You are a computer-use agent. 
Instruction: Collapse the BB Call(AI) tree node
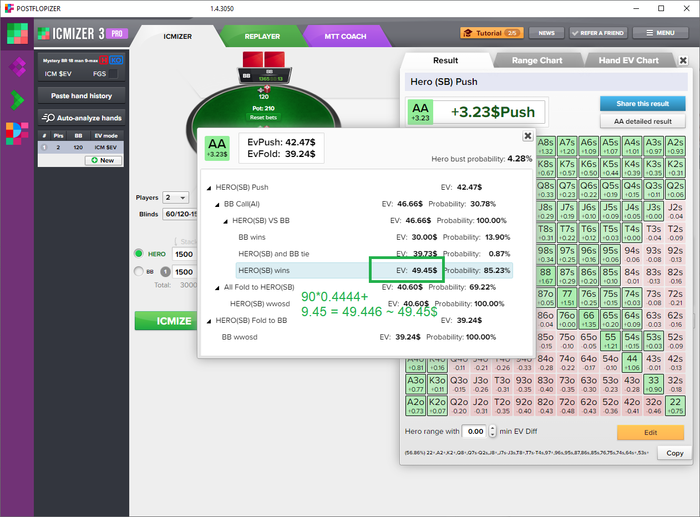click(217, 204)
